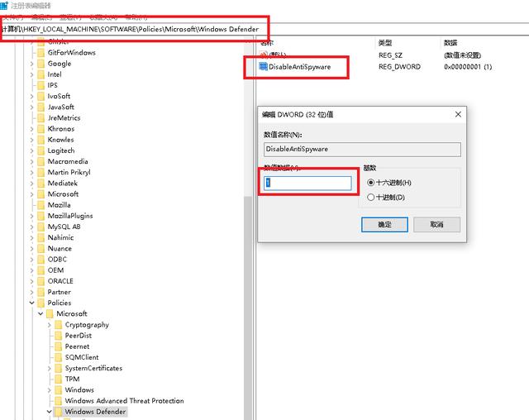Click the IPS folder icon
This screenshot has width=529, height=420.
pos(41,85)
